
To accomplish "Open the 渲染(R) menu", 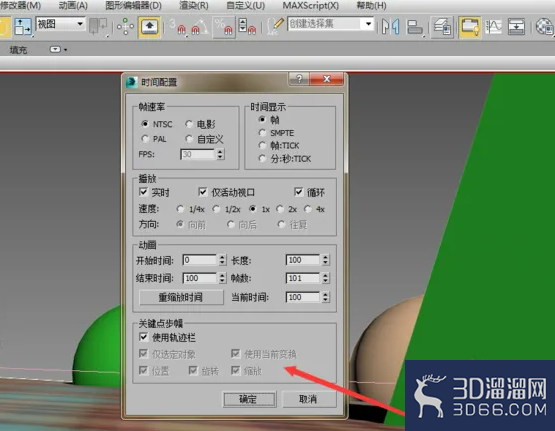I will click(x=194, y=6).
